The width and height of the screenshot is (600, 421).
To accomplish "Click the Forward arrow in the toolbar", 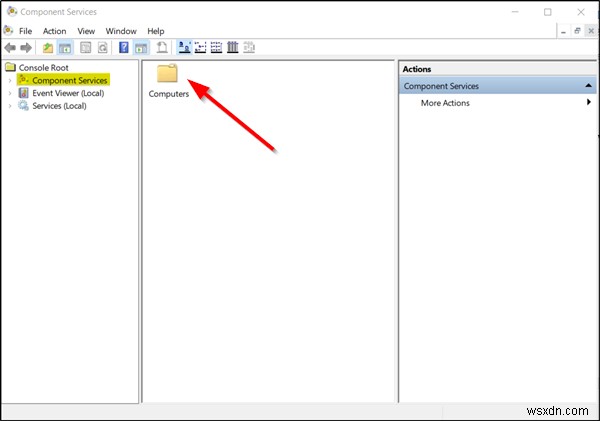I will point(26,48).
